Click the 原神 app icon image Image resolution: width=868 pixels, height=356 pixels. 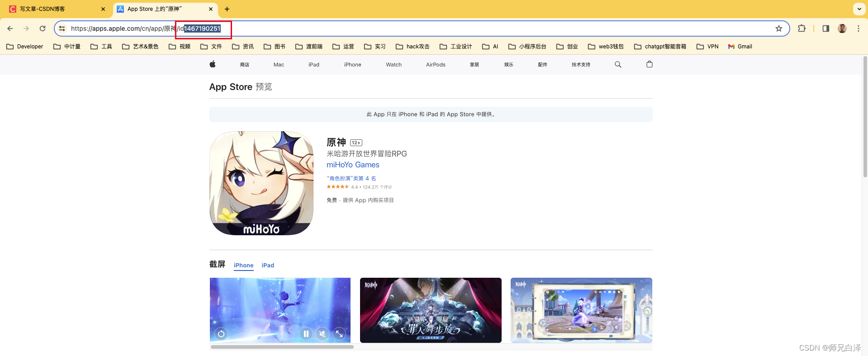coord(261,183)
